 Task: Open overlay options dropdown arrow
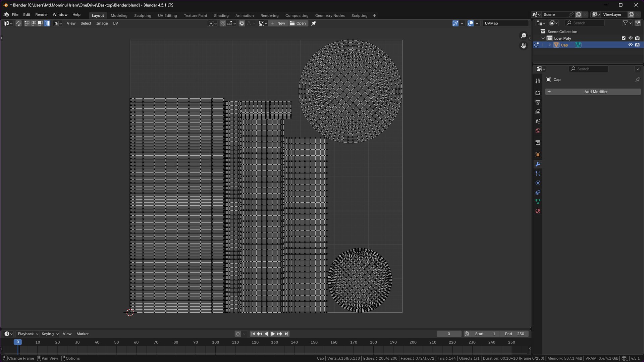tap(477, 23)
